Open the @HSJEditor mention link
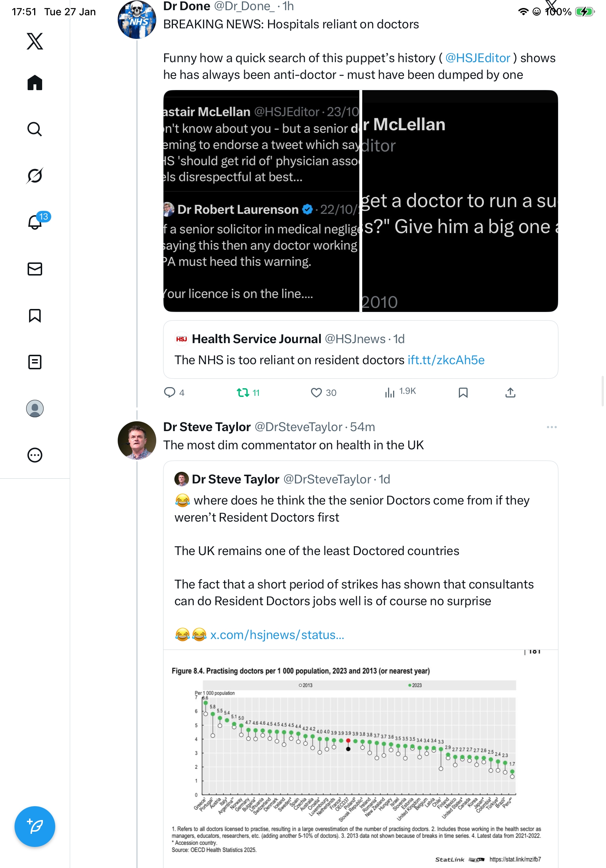The height and width of the screenshot is (868, 606). coord(477,58)
